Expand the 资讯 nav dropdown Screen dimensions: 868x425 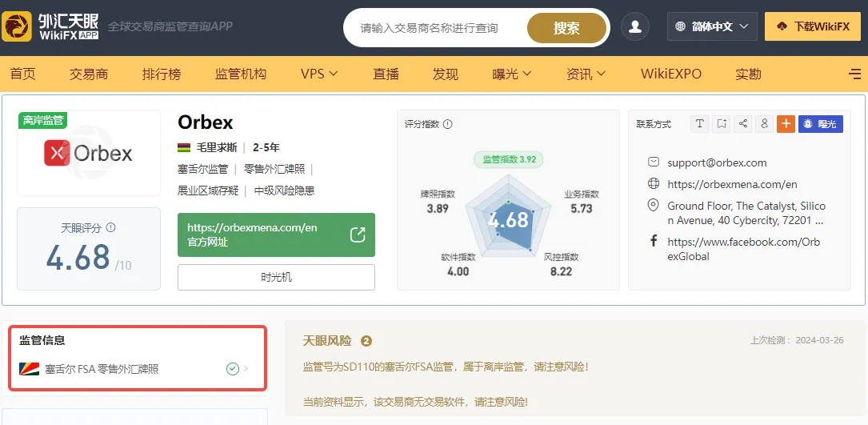[x=586, y=74]
